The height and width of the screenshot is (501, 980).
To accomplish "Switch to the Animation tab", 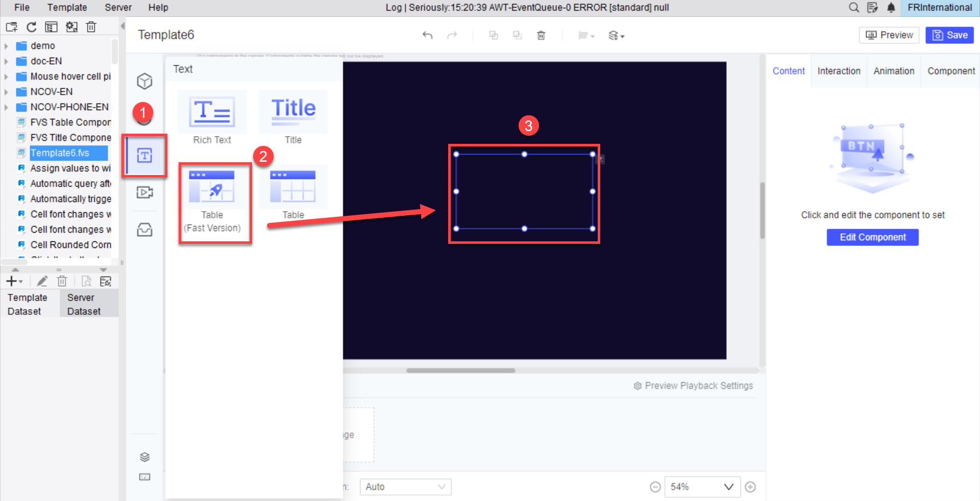I will 894,71.
